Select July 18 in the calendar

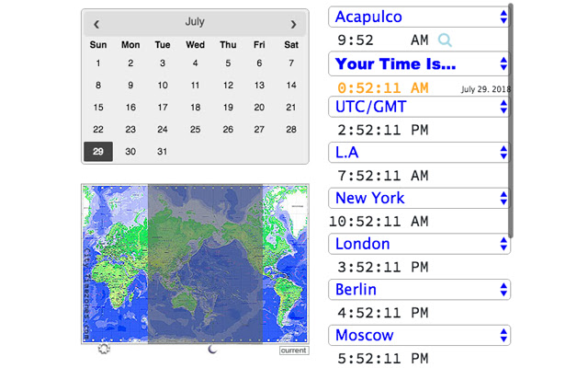[195, 108]
